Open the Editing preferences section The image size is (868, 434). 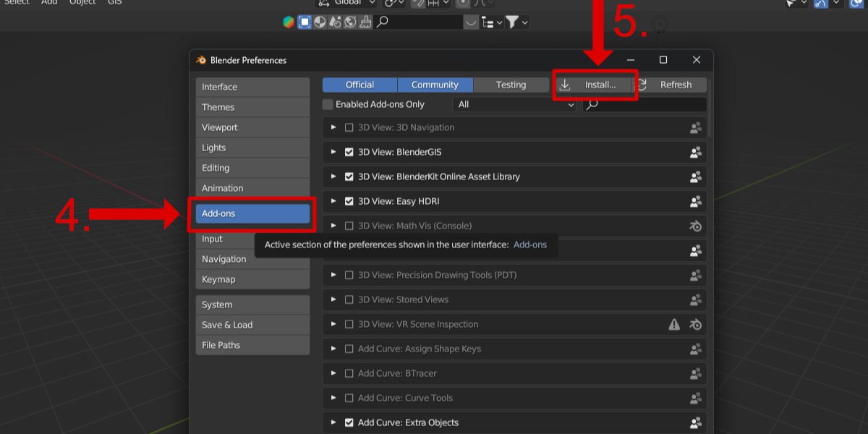[x=252, y=168]
